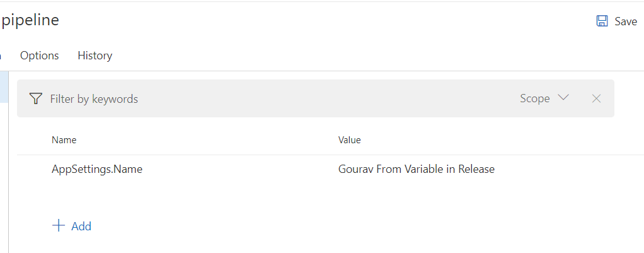Select the cut-off tab left of Options
This screenshot has width=644, height=253.
1,56
